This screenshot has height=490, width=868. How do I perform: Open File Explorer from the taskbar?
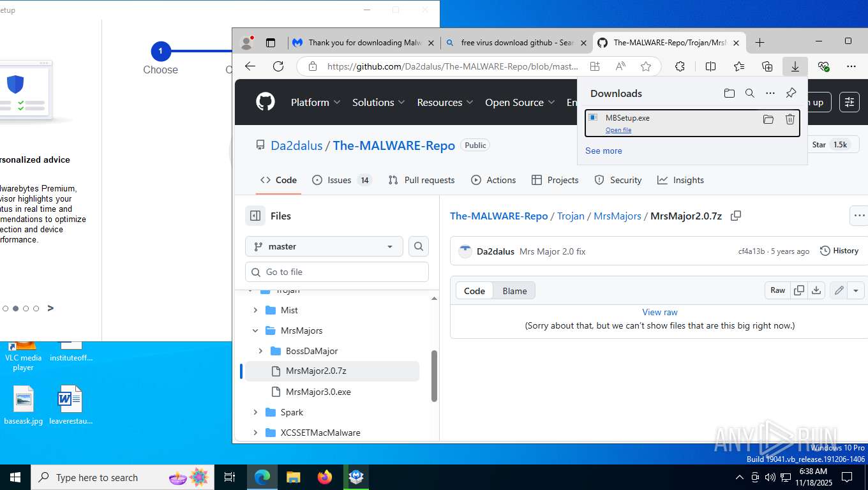click(294, 477)
